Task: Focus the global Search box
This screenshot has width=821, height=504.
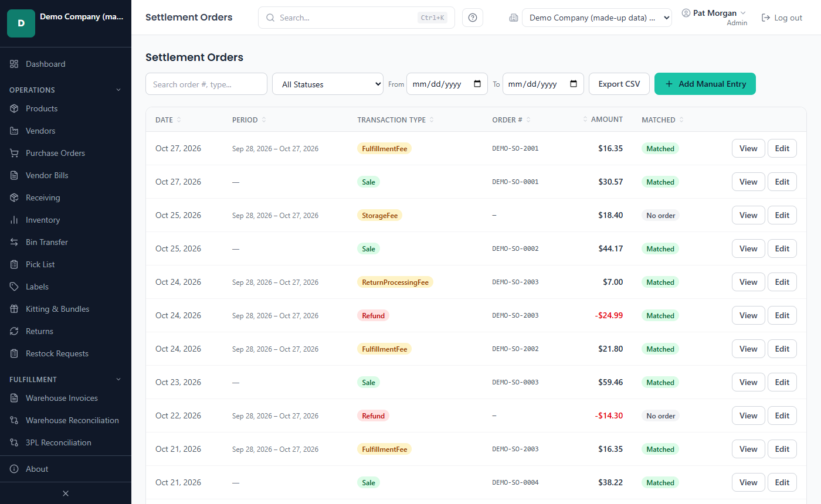Action: 357,18
